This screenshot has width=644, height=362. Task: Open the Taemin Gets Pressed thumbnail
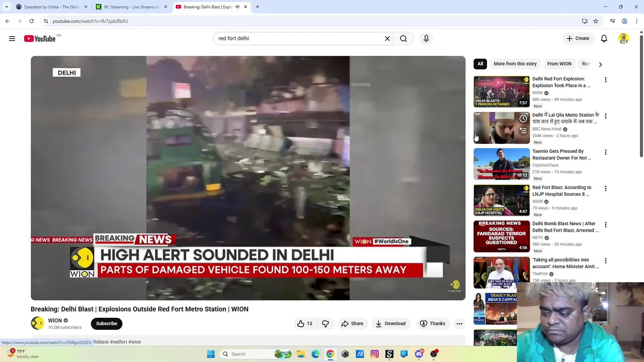[x=502, y=164]
